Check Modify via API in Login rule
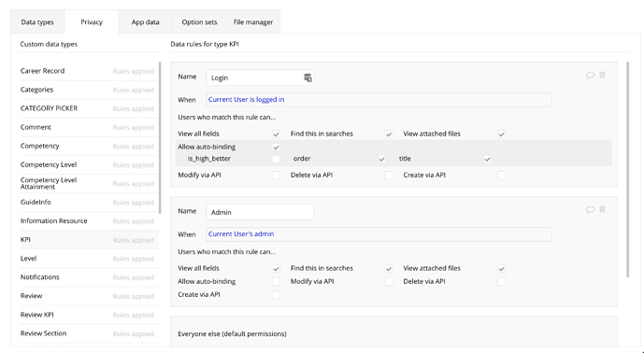Viewport: 644px width, 353px height. (276, 176)
